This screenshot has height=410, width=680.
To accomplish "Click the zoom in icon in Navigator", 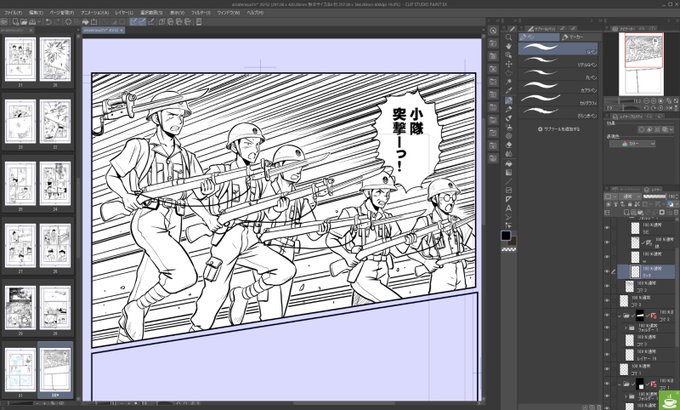I will pos(654,101).
